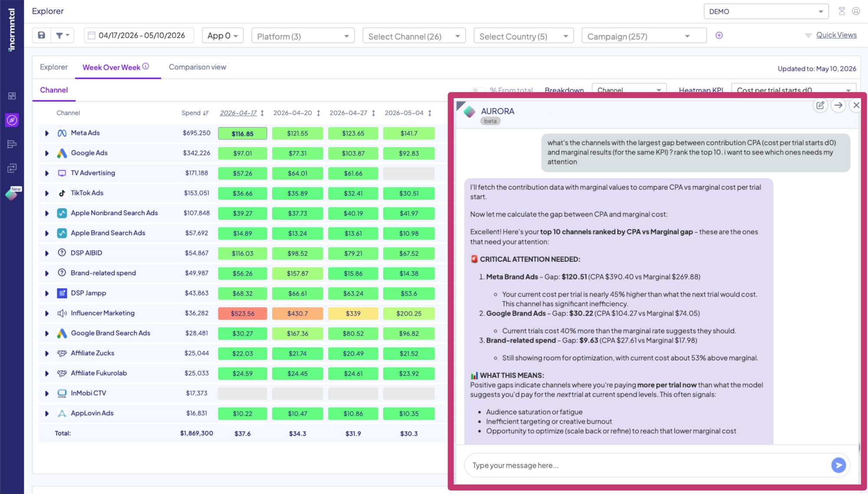The width and height of the screenshot is (868, 494).
Task: Click the add filter plus icon
Action: click(719, 36)
